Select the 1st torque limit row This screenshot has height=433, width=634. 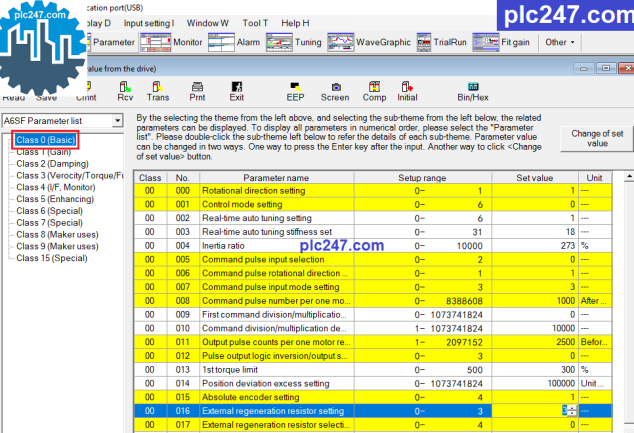point(373,370)
